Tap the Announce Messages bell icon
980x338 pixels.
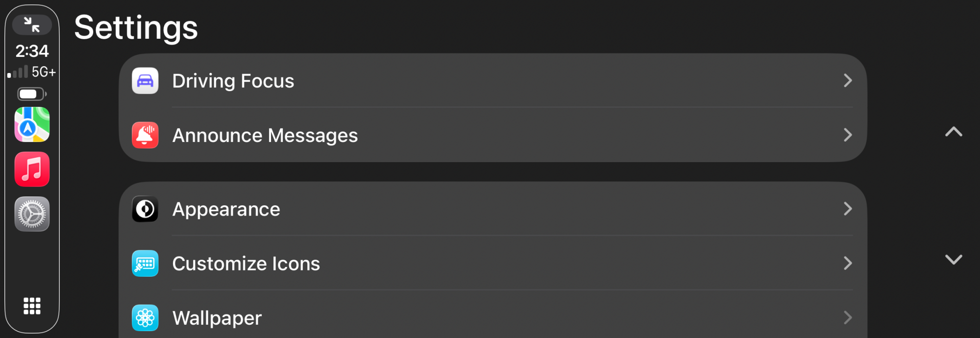[145, 135]
